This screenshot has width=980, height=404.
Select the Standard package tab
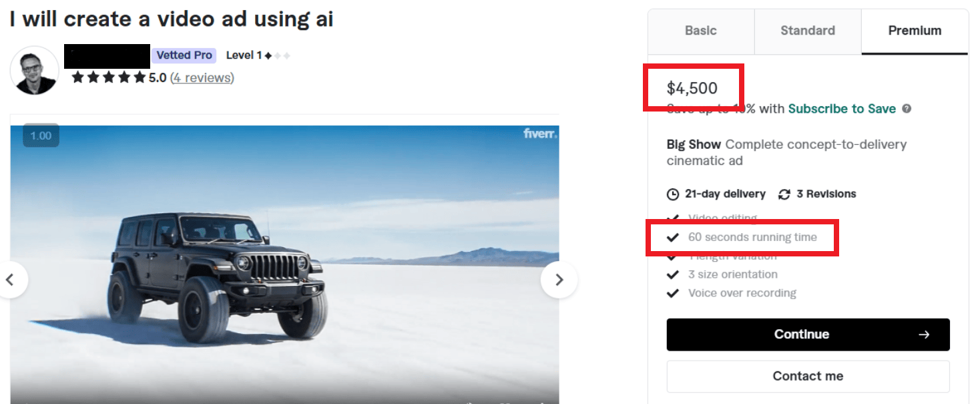coord(808,31)
